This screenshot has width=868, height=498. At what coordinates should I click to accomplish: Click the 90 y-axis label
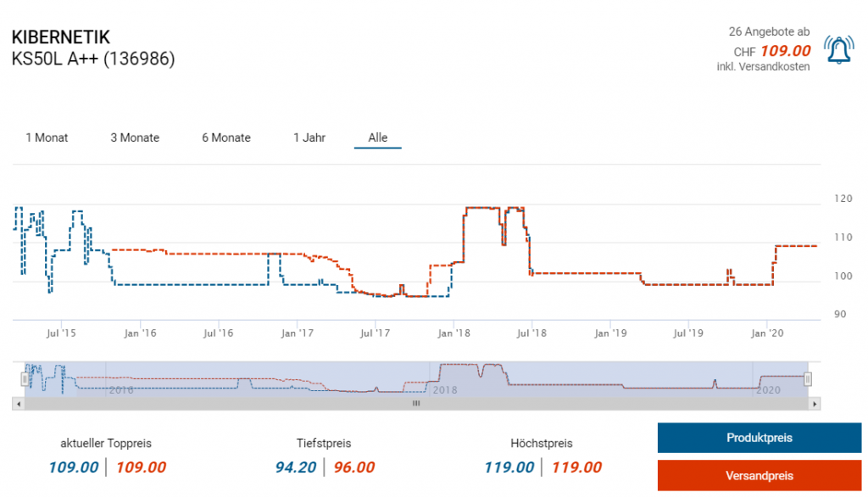tap(840, 314)
